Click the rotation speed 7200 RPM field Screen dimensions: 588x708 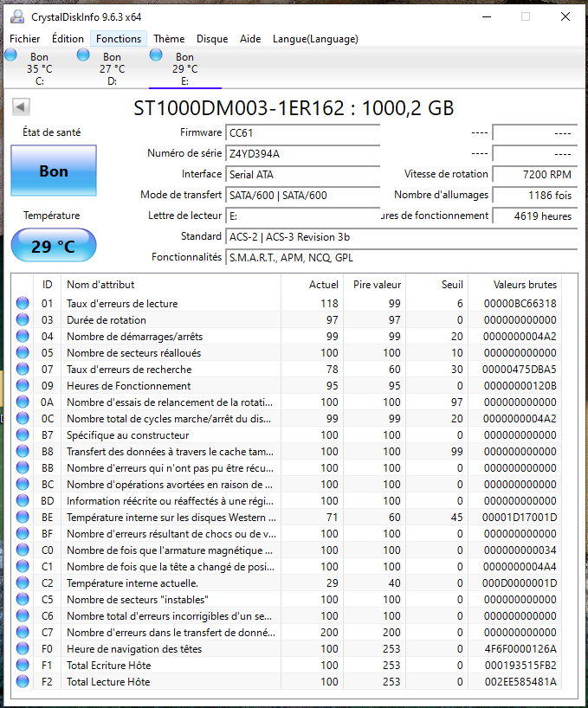[534, 174]
